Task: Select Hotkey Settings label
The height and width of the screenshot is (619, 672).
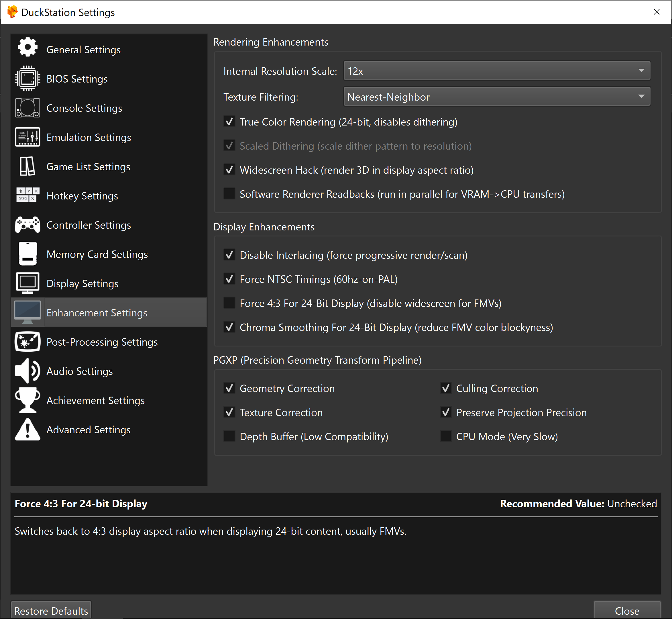Action: pyautogui.click(x=82, y=196)
